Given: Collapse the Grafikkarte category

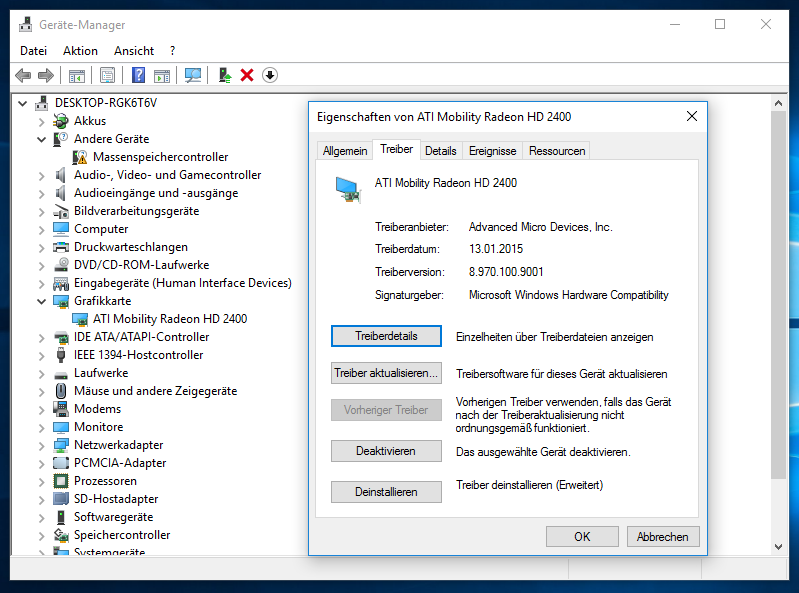Looking at the screenshot, I should [41, 301].
